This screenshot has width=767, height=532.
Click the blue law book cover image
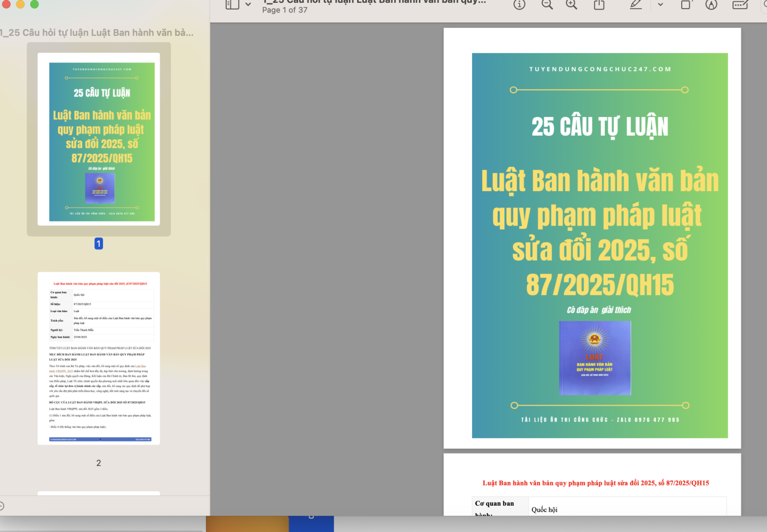(x=595, y=358)
